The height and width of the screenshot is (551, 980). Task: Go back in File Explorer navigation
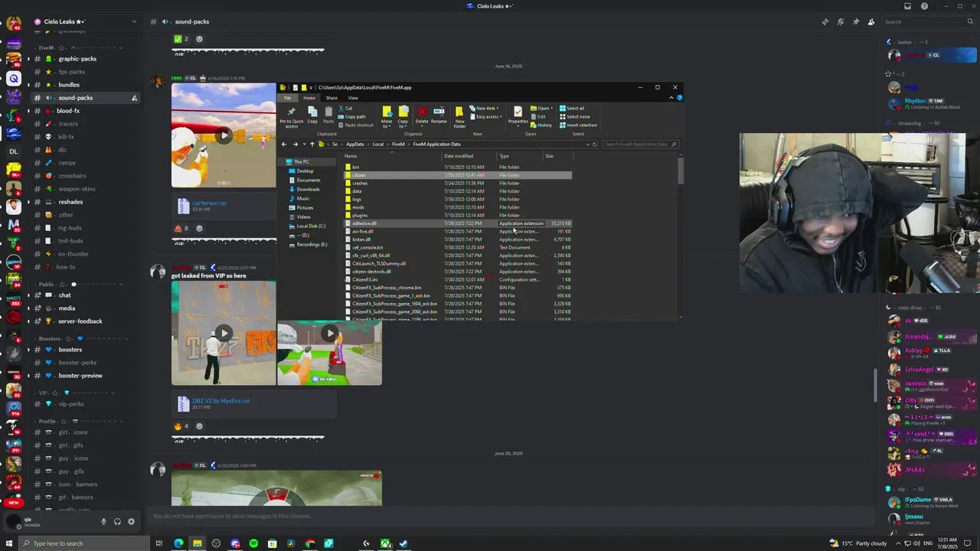point(284,144)
